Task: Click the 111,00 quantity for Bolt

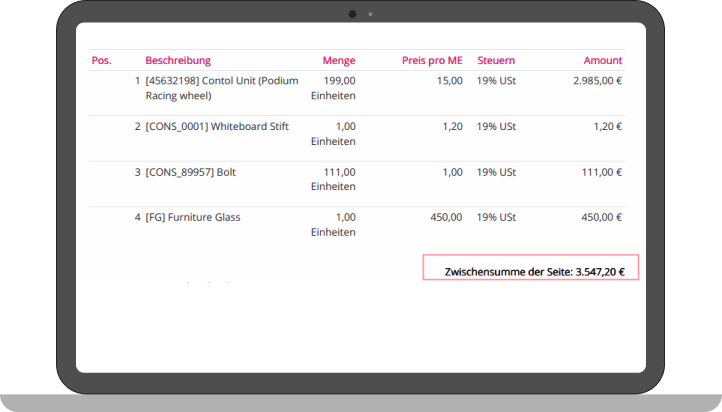Action: click(x=339, y=172)
